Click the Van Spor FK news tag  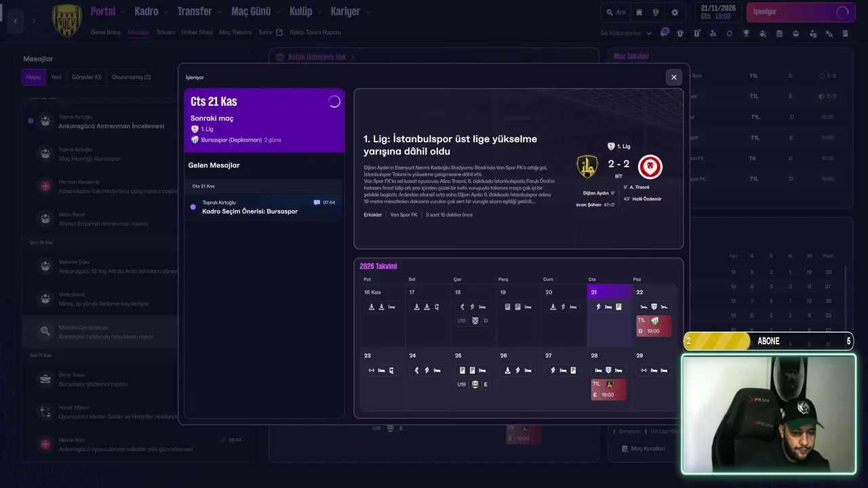403,215
